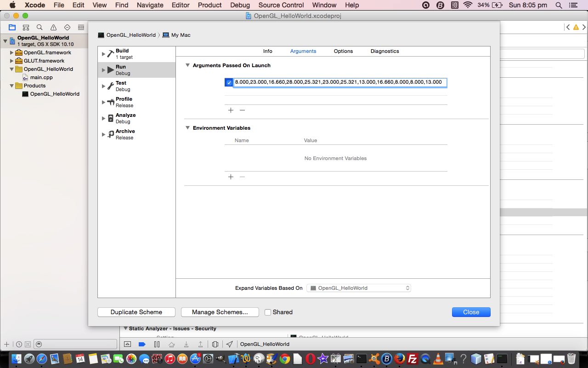Open the Product menu
The image size is (588, 368).
click(210, 5)
